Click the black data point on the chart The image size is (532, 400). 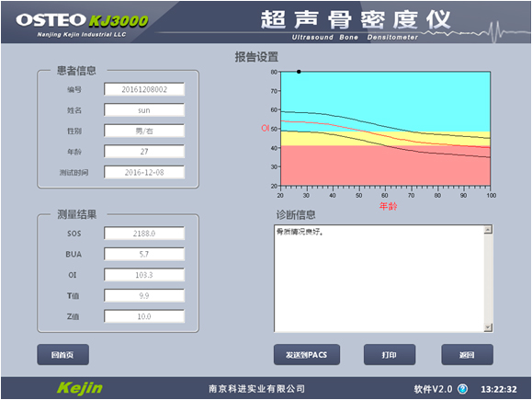(299, 72)
